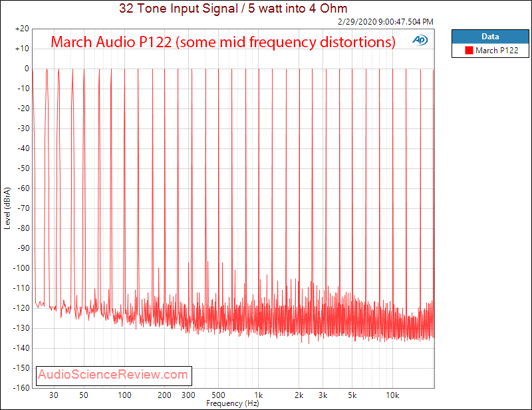Click the +10 y-axis tick label
Viewport: 532px width, 410px height.
coord(22,49)
